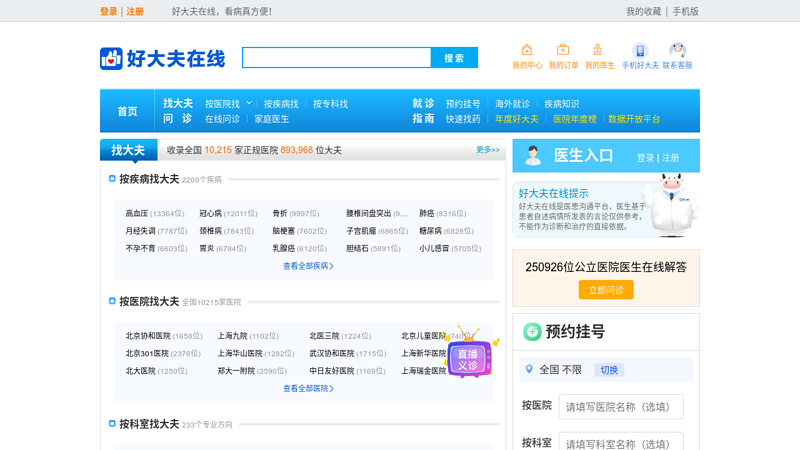The image size is (800, 450).
Task: Open the 肺癌 disease link
Action: [x=427, y=213]
